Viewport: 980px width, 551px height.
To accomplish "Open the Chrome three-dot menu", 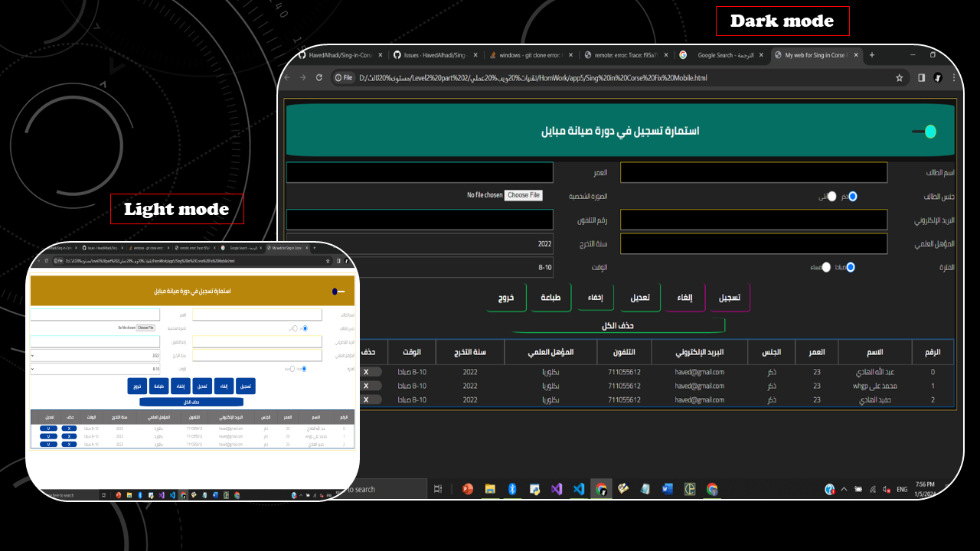I will [954, 77].
